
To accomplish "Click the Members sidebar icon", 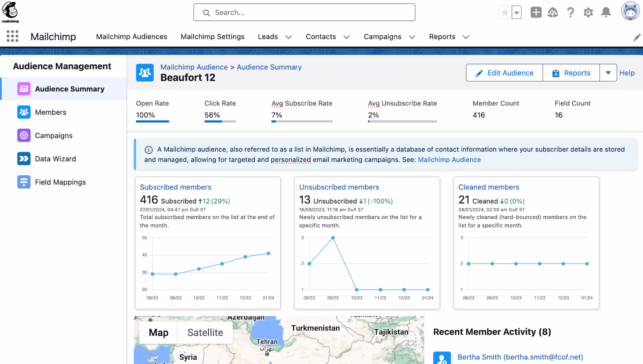I will (x=24, y=112).
